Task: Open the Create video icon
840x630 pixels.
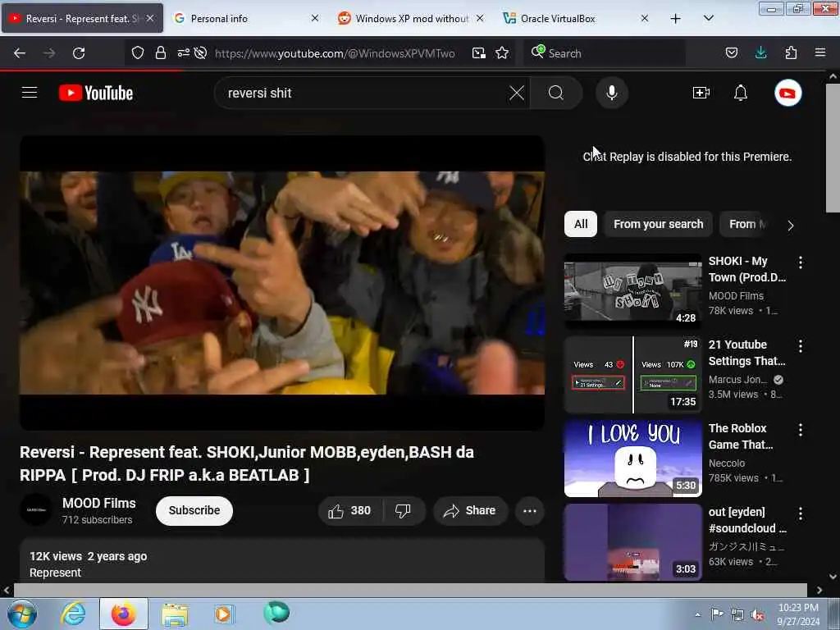Action: tap(701, 93)
